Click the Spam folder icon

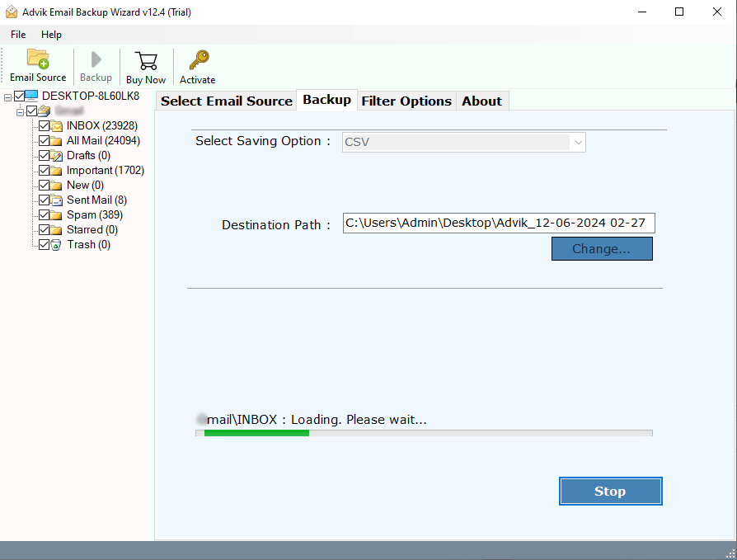56,215
